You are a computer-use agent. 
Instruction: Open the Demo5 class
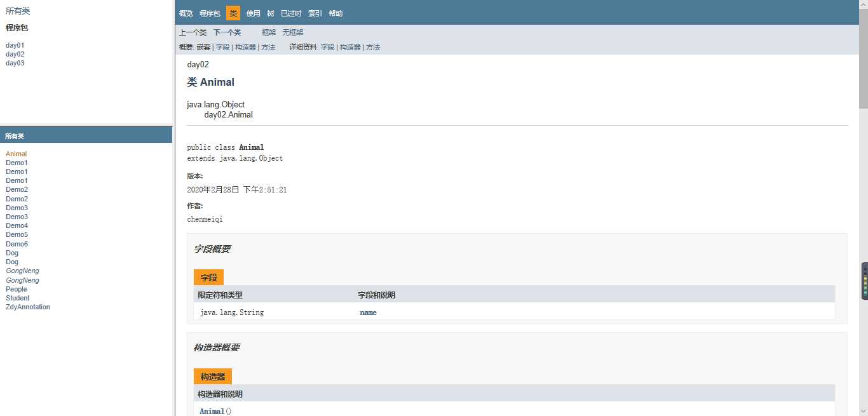(17, 235)
